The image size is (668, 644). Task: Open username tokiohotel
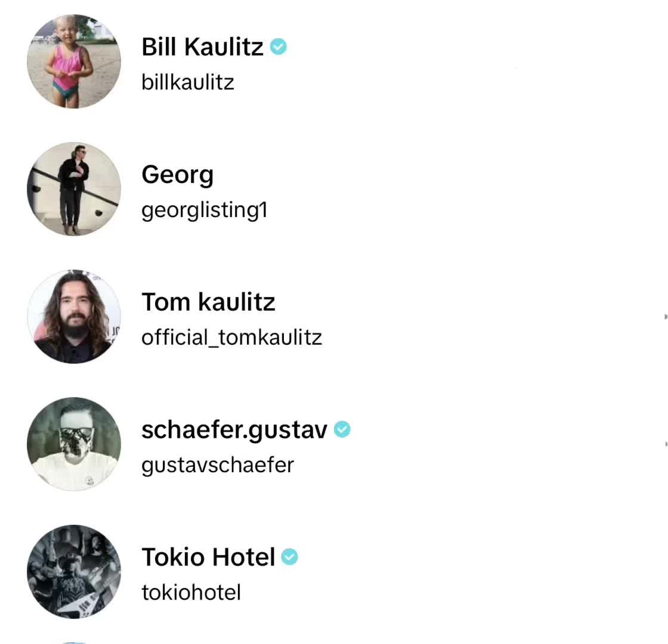coord(191,593)
